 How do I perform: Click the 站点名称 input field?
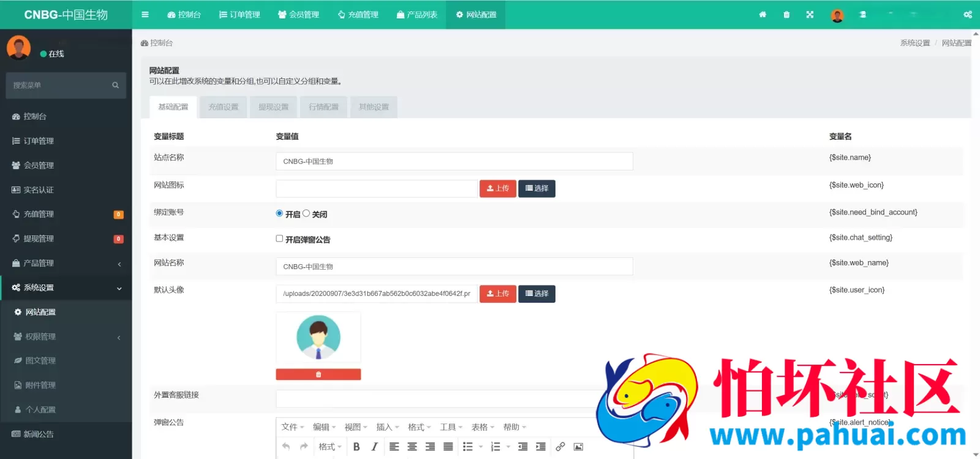click(x=454, y=161)
